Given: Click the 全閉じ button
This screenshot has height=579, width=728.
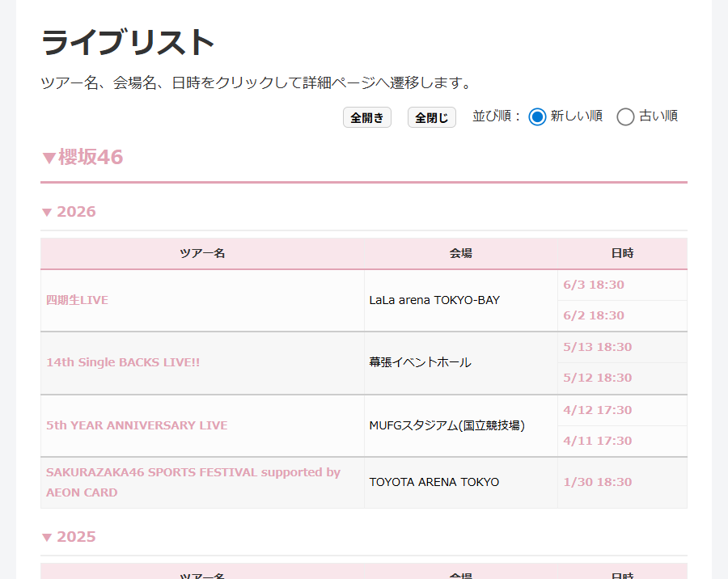Looking at the screenshot, I should tap(431, 118).
